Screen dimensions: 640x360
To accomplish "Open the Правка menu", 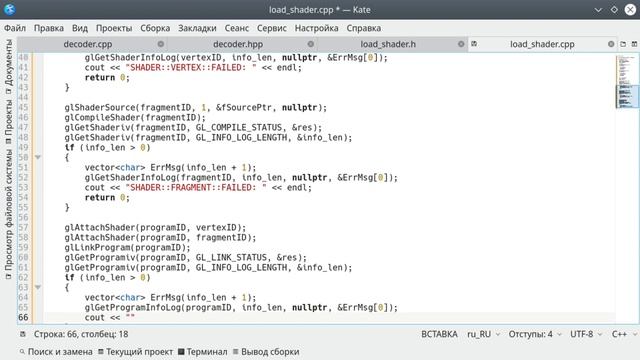I will 49,28.
